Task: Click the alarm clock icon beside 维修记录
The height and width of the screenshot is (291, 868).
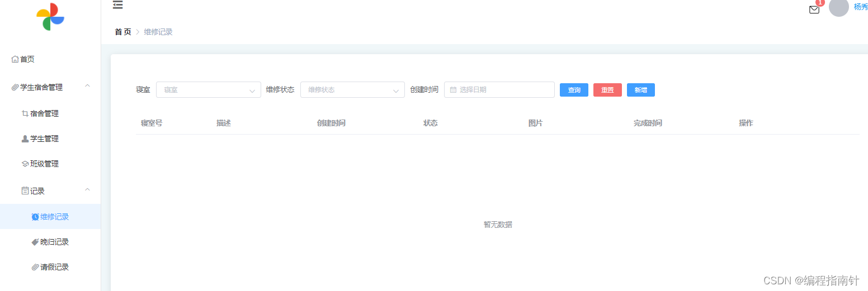Action: tap(35, 217)
